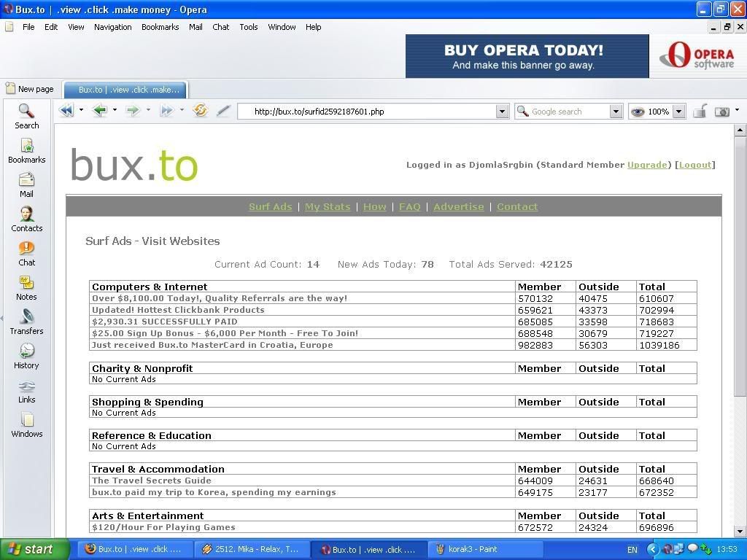
Task: Click the Advertise link
Action: (x=459, y=206)
